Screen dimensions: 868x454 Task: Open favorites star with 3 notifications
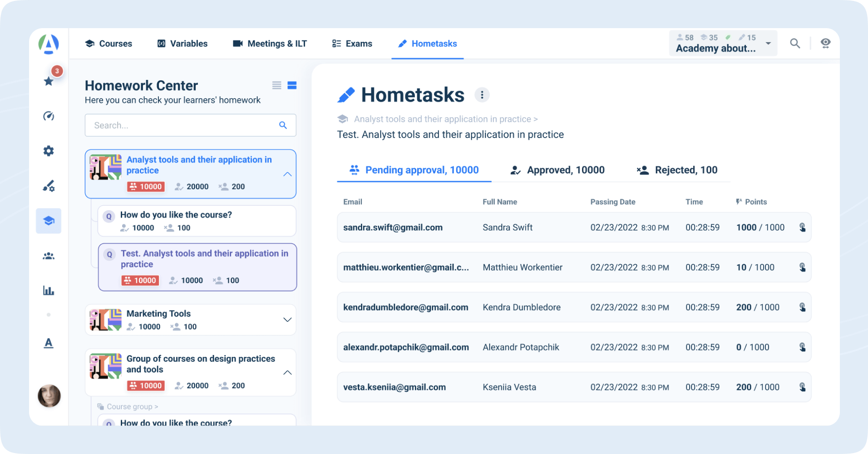pyautogui.click(x=49, y=81)
